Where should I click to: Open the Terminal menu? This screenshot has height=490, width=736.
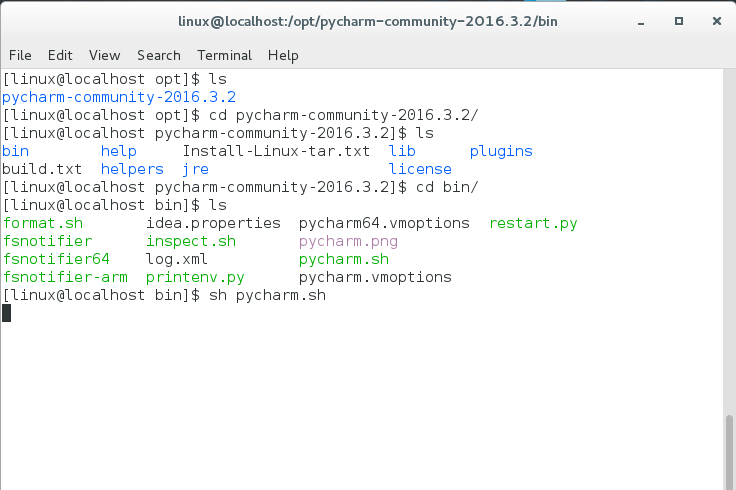pos(224,55)
